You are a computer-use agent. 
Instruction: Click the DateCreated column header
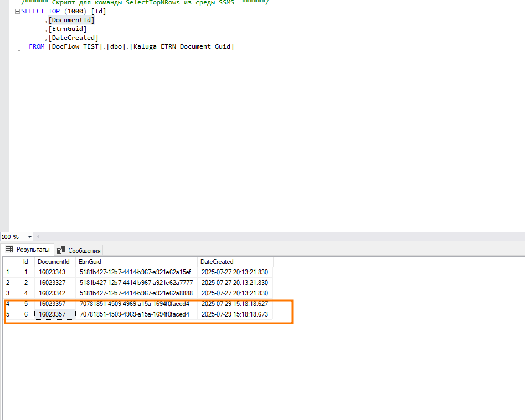coord(235,262)
